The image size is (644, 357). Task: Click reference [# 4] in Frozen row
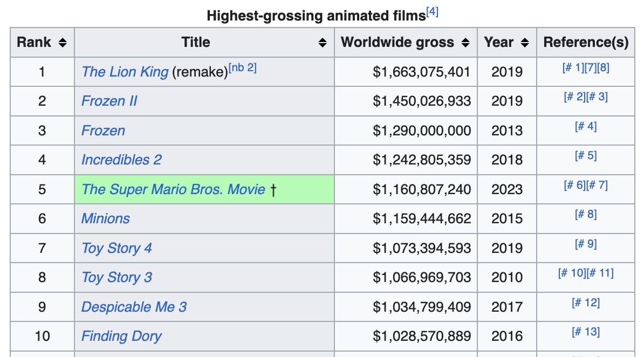[x=586, y=126]
